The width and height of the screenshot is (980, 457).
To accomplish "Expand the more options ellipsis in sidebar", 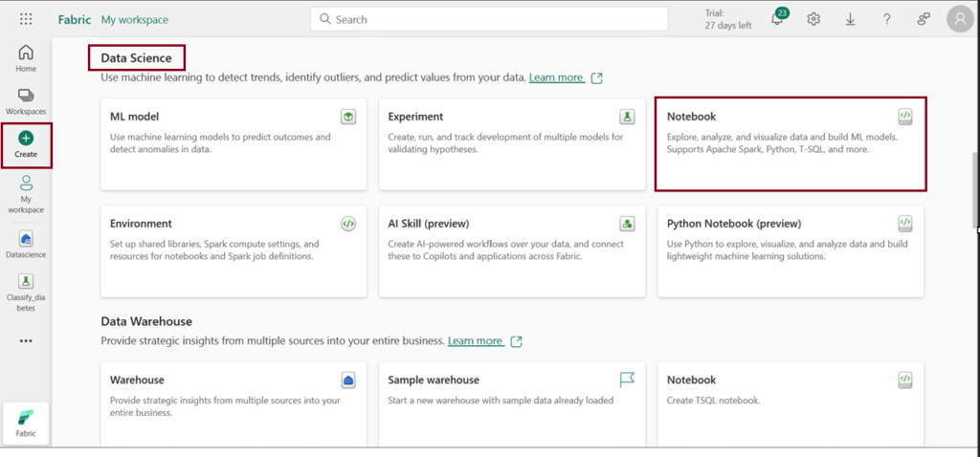I will click(26, 340).
